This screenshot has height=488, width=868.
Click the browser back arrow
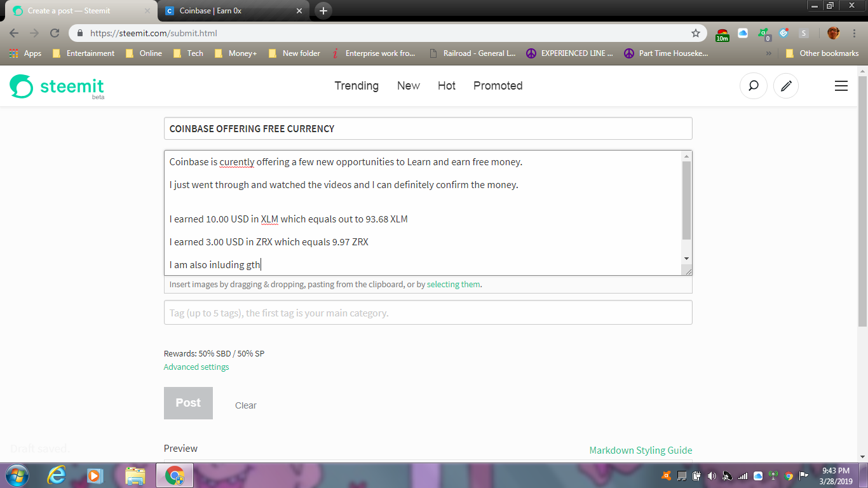pyautogui.click(x=14, y=33)
